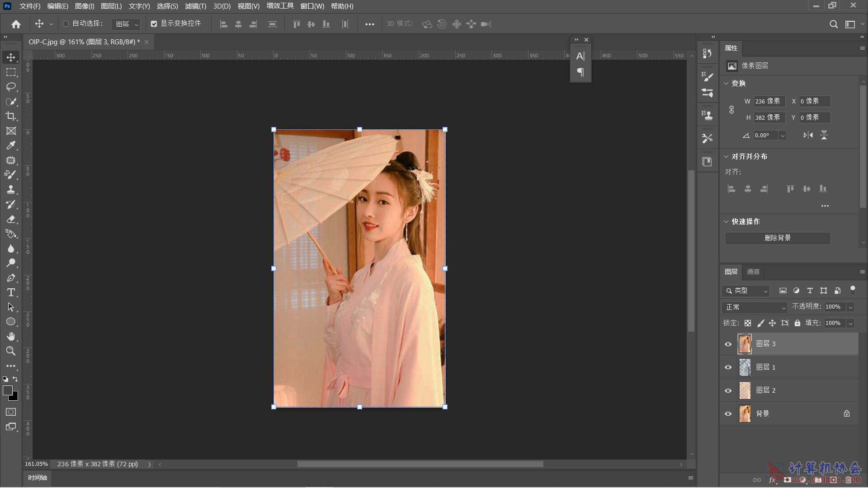868x488 pixels.
Task: Open the 滤镜(T) menu
Action: [195, 6]
